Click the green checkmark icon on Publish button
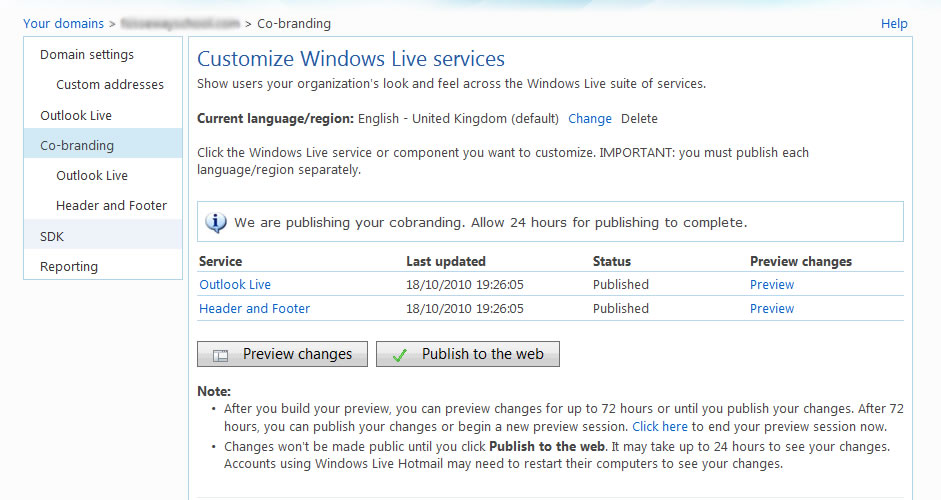Image resolution: width=941 pixels, height=500 pixels. (400, 355)
